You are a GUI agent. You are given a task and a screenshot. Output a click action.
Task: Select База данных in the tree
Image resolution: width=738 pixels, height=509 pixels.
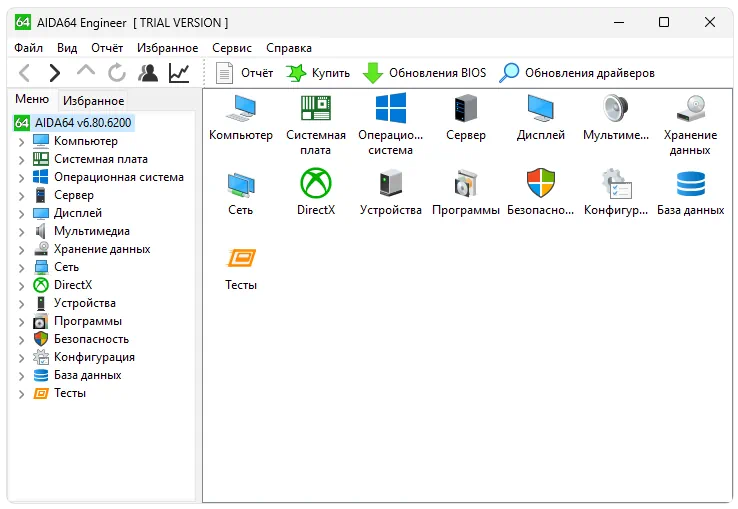pos(88,375)
